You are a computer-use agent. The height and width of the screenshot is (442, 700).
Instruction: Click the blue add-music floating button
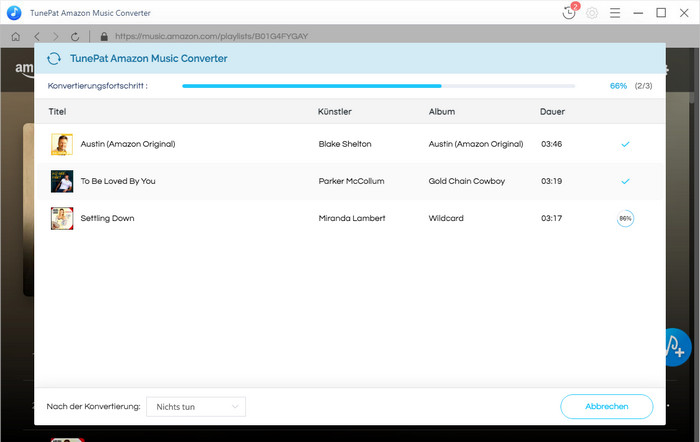(678, 347)
